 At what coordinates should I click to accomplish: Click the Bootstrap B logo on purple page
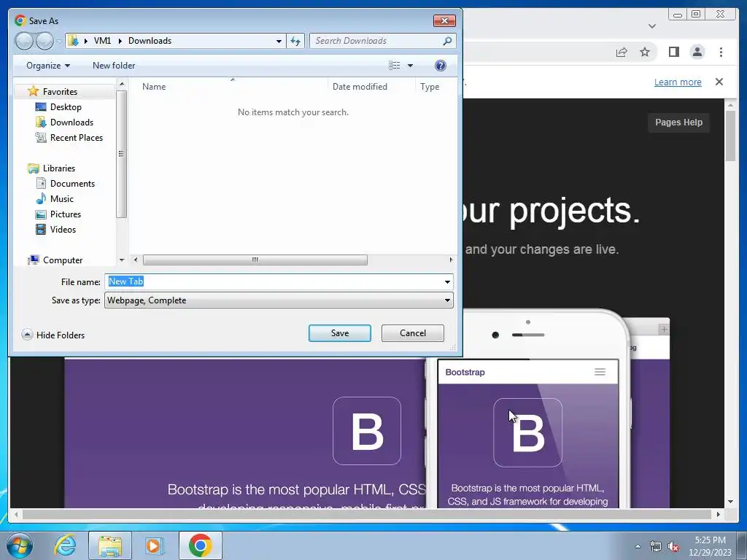(367, 431)
